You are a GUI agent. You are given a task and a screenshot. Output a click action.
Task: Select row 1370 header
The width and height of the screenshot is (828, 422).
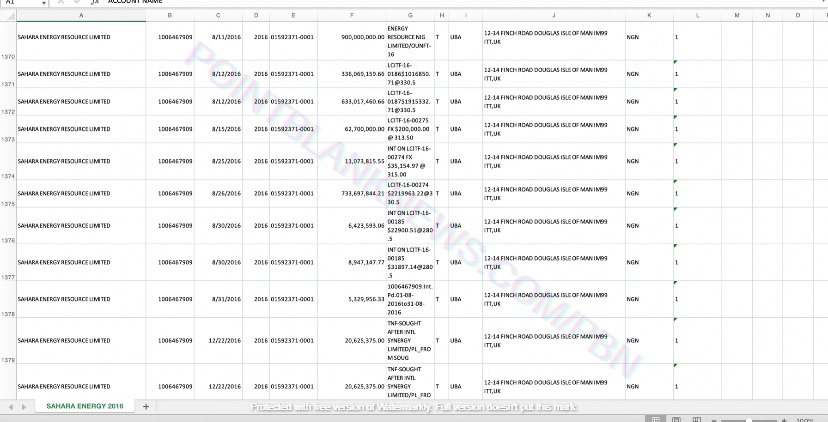[8, 41]
